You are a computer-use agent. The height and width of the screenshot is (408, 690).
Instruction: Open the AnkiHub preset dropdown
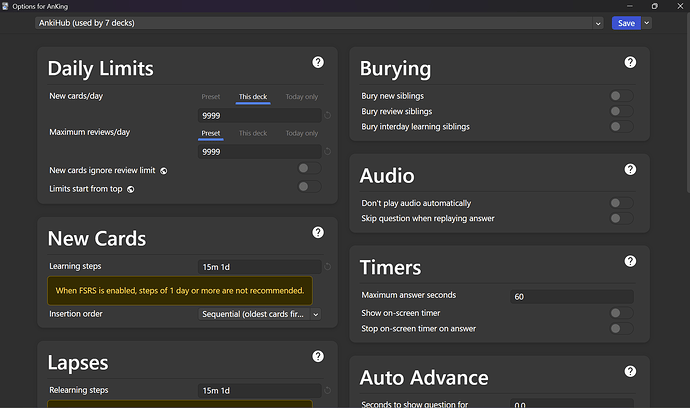click(x=318, y=22)
